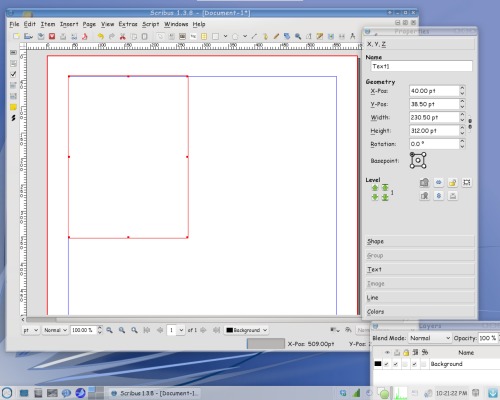This screenshot has width=500, height=400.
Task: Open the Background layer dropdown in status bar
Action: pos(246,330)
